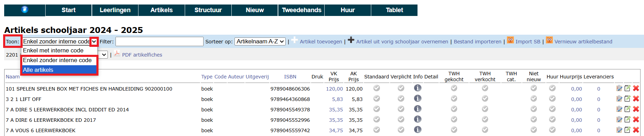Click notepad pencil icon for 7 A DIRE 6
This screenshot has height=136, width=644.
(x=628, y=119)
